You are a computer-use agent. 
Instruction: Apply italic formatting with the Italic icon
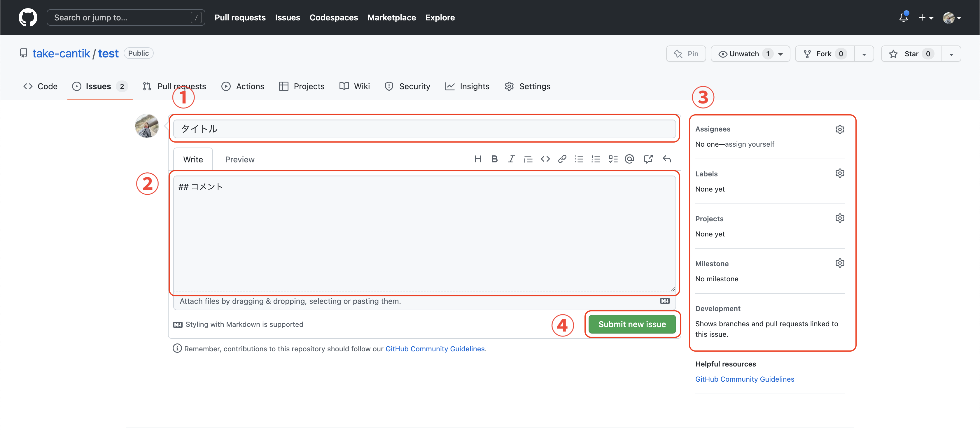(x=511, y=159)
